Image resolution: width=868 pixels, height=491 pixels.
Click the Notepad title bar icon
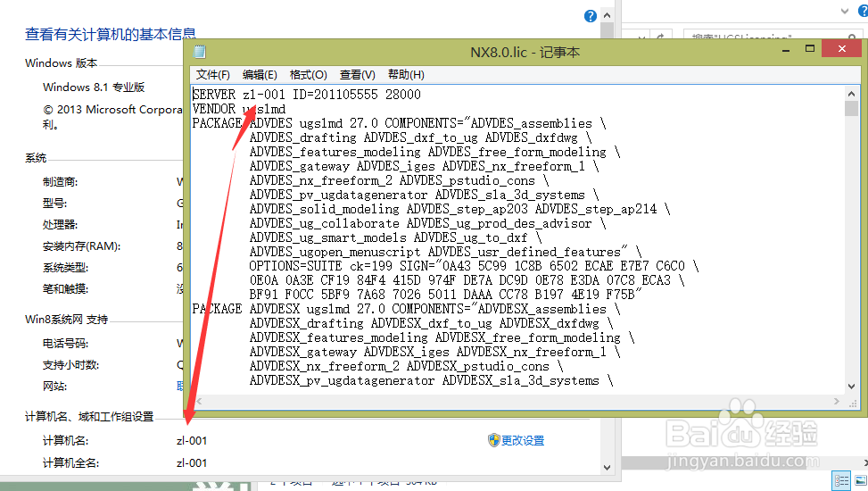click(x=200, y=52)
